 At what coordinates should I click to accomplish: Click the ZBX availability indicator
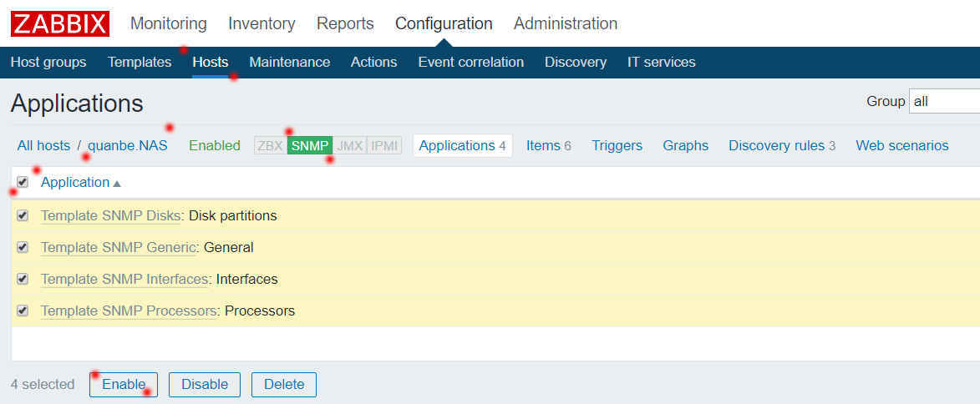(x=271, y=146)
